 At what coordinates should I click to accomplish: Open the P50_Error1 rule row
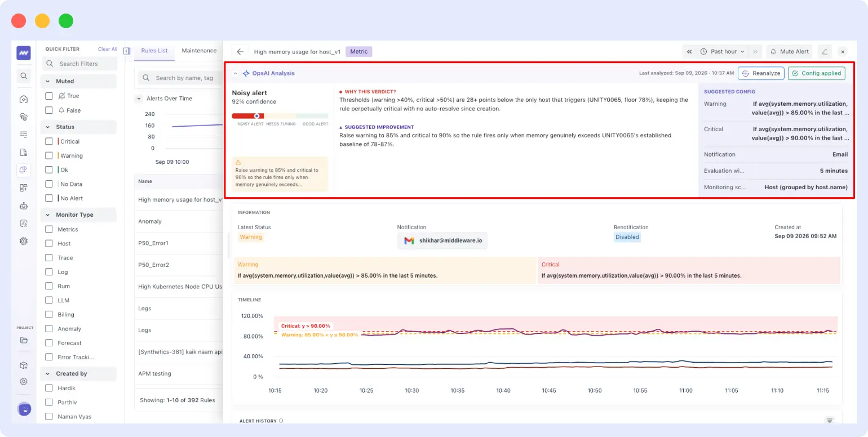point(179,243)
